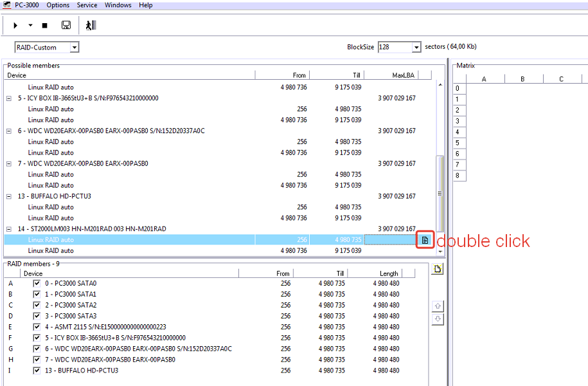This screenshot has width=588, height=386.
Task: Uncheck member D 3 - PC3000 SATA3
Action: pyautogui.click(x=37, y=316)
